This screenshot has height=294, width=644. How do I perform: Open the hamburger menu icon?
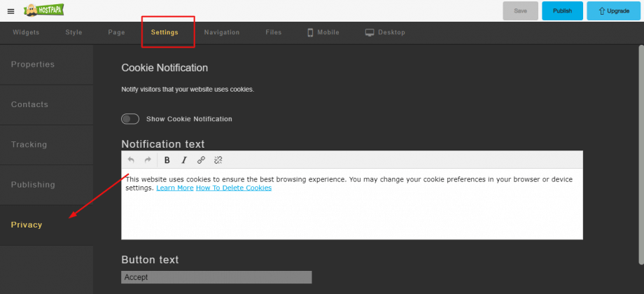(x=11, y=11)
